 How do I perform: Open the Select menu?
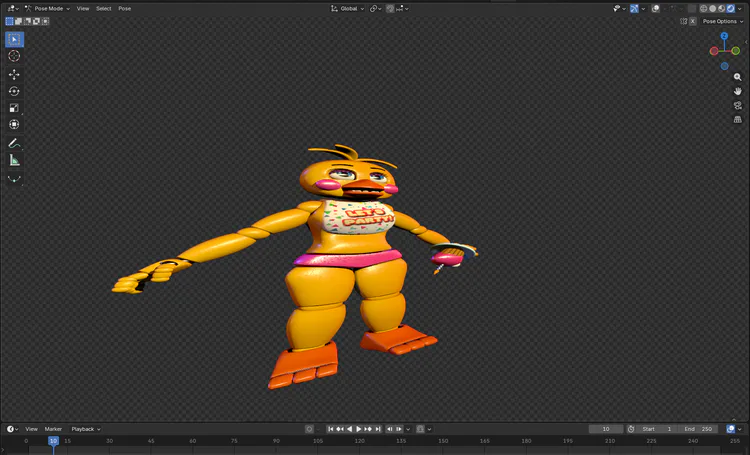point(103,9)
